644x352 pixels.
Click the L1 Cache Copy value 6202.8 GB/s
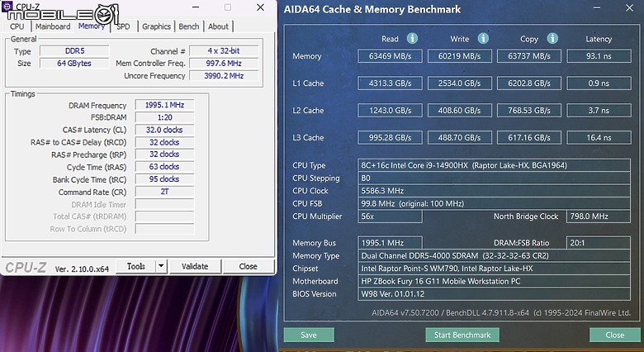pyautogui.click(x=529, y=83)
